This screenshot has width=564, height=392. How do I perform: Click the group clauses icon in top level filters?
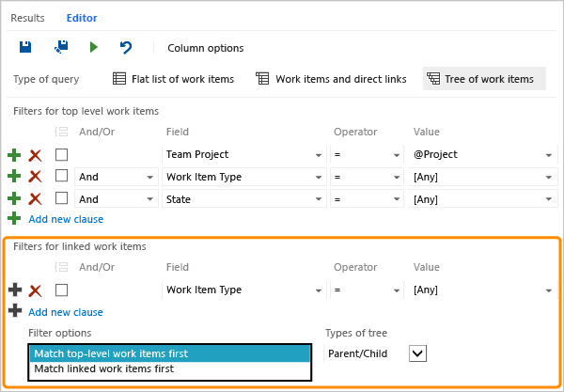61,132
